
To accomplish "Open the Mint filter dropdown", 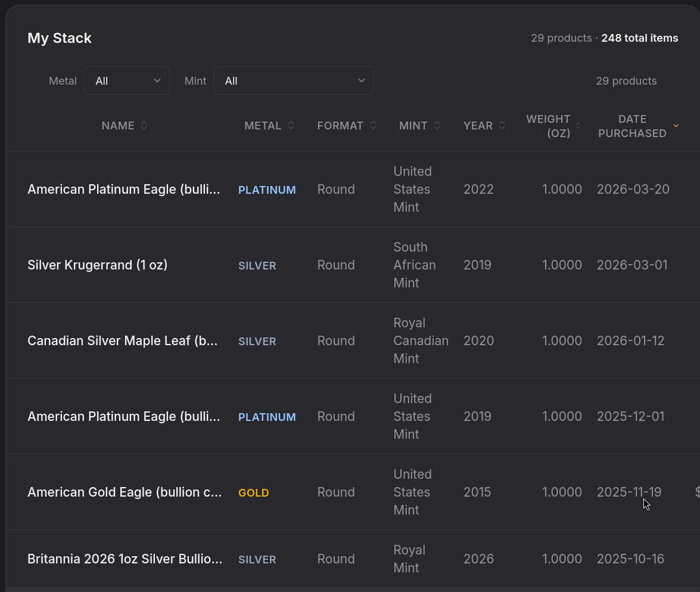I will 294,80.
